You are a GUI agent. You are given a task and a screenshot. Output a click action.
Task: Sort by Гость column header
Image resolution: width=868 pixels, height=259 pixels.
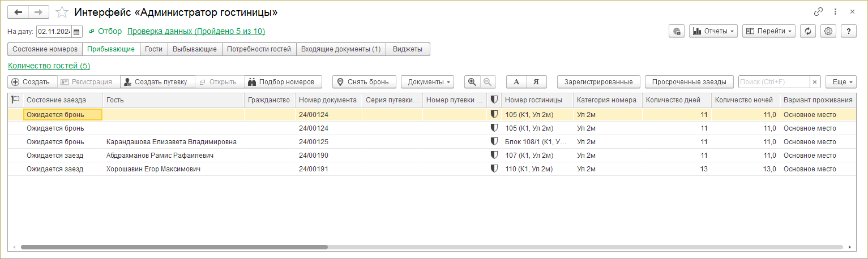(x=173, y=100)
